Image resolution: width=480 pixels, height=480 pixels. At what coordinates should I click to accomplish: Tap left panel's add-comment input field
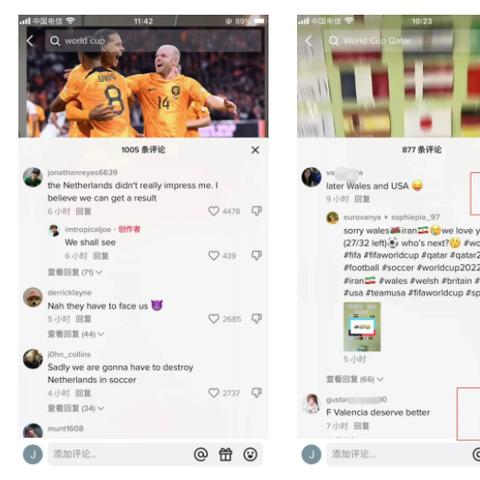(120, 454)
